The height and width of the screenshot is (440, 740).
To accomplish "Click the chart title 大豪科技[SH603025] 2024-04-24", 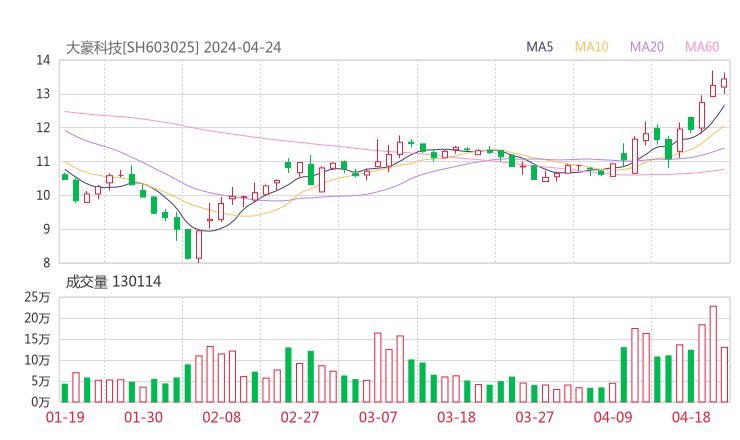I will [173, 48].
